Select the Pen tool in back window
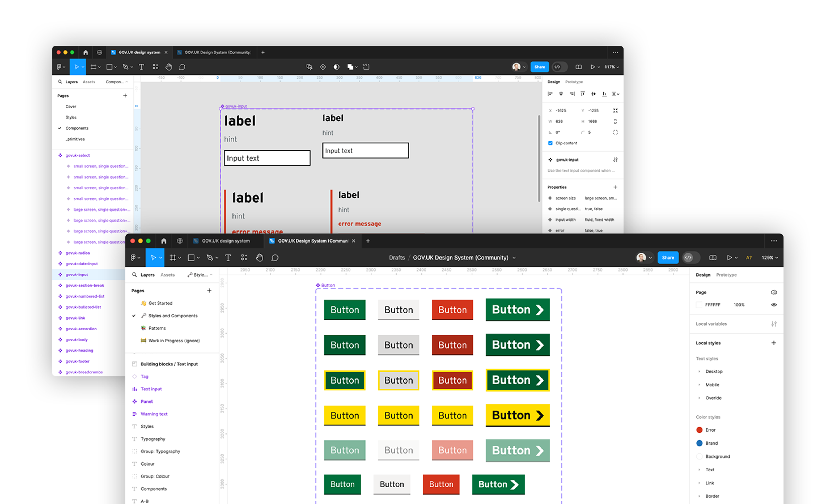The width and height of the screenshot is (839, 504). 125,67
